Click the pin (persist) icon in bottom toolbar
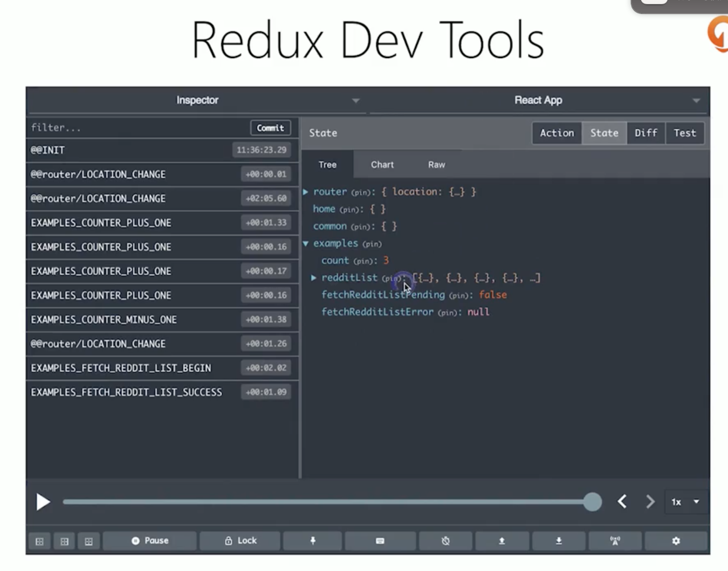 coord(313,541)
